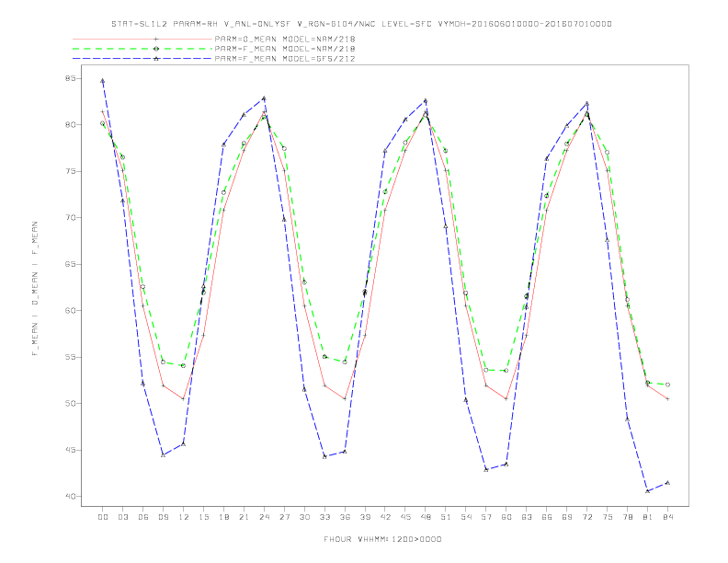This screenshot has height=563, width=728.
Task: Click the x-axis forecast hour label 18
Action: (223, 517)
